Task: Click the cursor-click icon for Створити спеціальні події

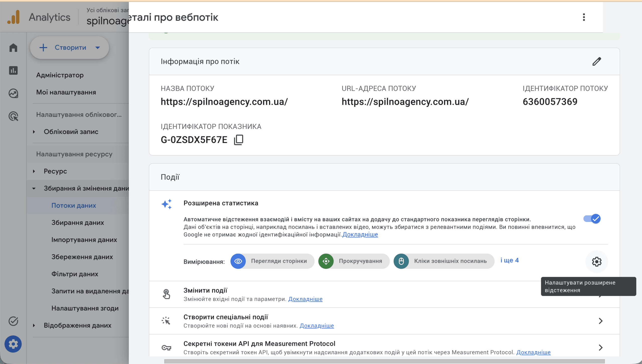Action: click(166, 321)
